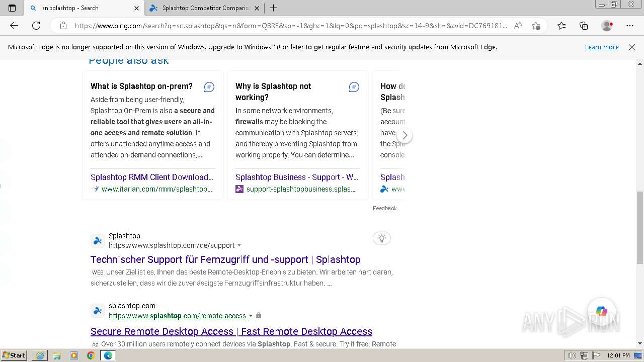This screenshot has height=362, width=644.
Task: Switch to sn.splashtop Search tab
Action: [84, 8]
